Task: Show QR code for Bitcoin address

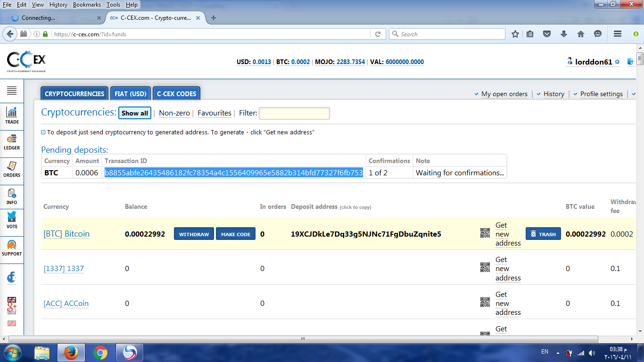Action: coord(485,233)
